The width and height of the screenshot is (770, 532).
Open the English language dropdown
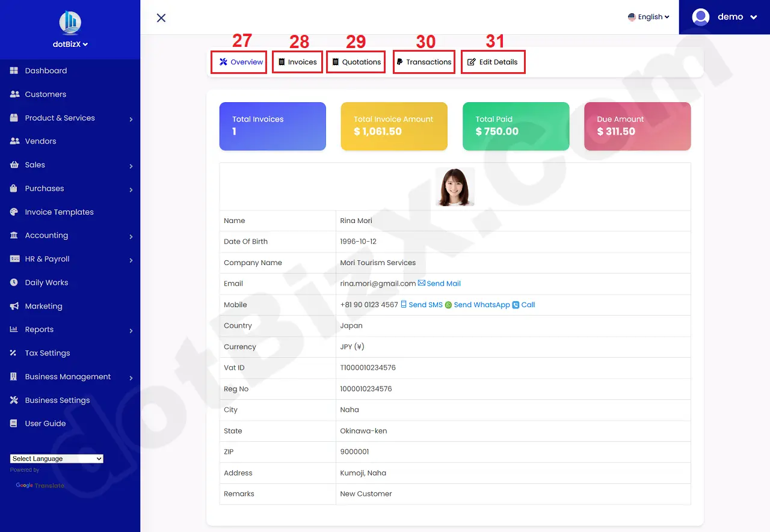point(648,17)
